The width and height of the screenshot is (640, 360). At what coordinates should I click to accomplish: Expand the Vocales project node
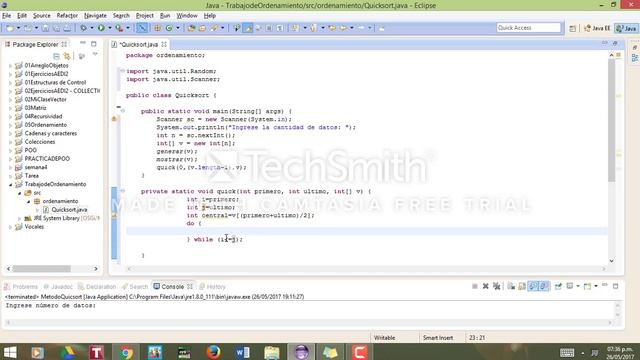coord(10,227)
